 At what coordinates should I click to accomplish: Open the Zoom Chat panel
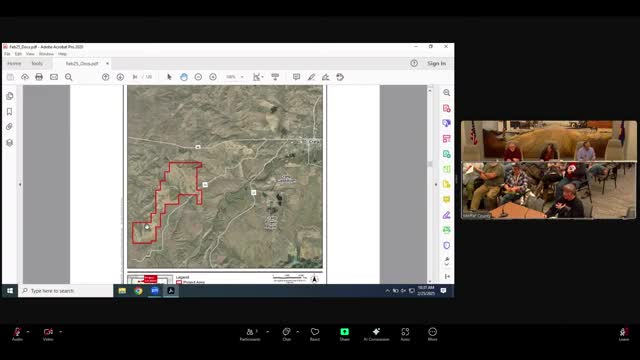[287, 333]
